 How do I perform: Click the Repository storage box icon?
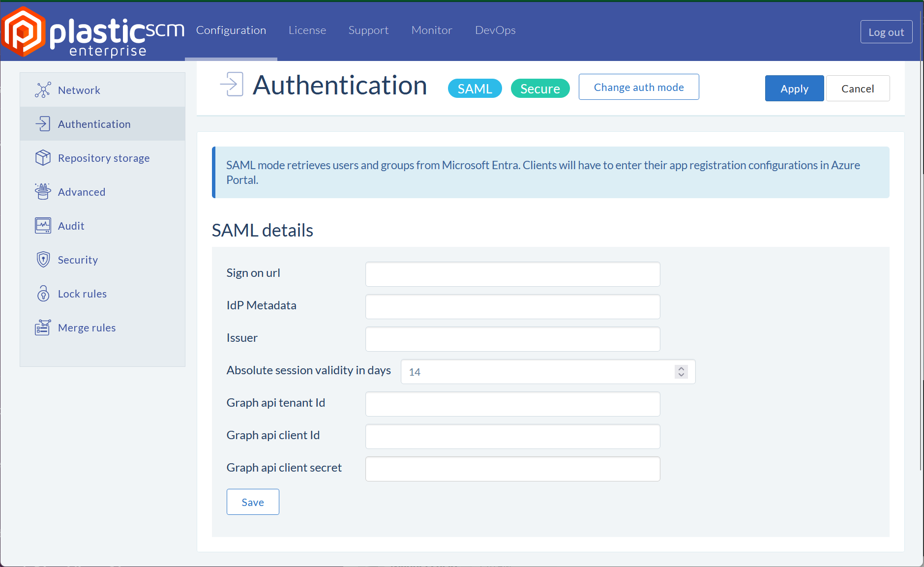[x=43, y=158]
